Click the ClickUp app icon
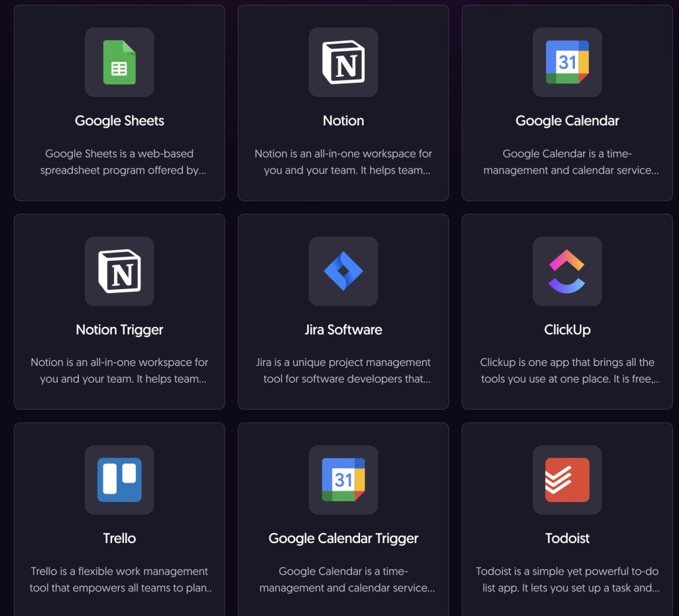679x616 pixels. (x=567, y=271)
